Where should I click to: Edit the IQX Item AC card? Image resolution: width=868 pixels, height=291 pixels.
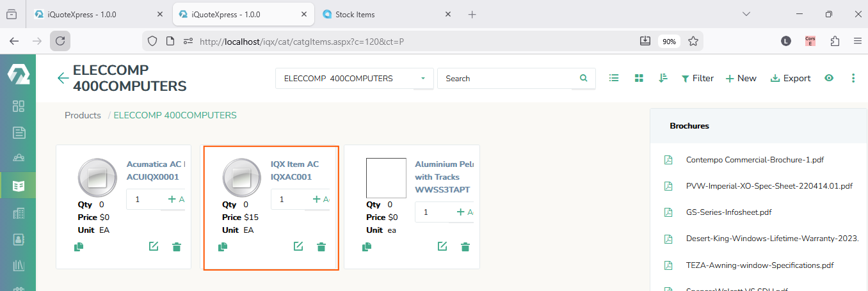(298, 246)
